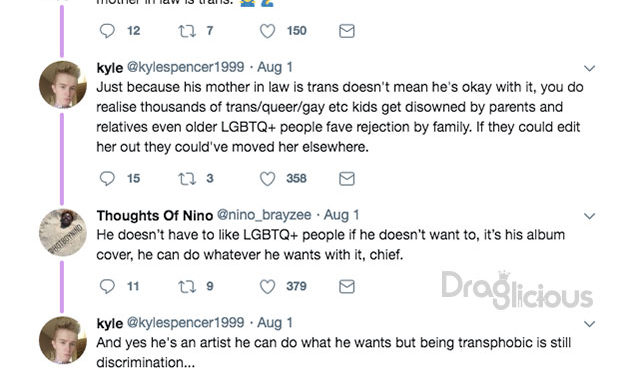637x368 pixels.
Task: Retweet Thoughts Of Nino's tweet with 9 retweets
Action: point(187,286)
